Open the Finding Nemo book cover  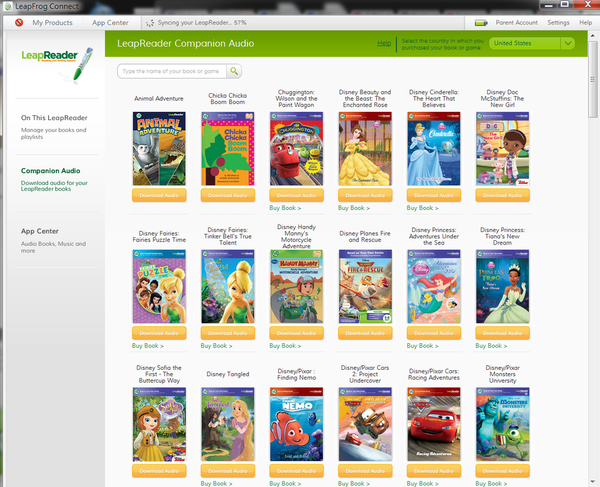(297, 424)
